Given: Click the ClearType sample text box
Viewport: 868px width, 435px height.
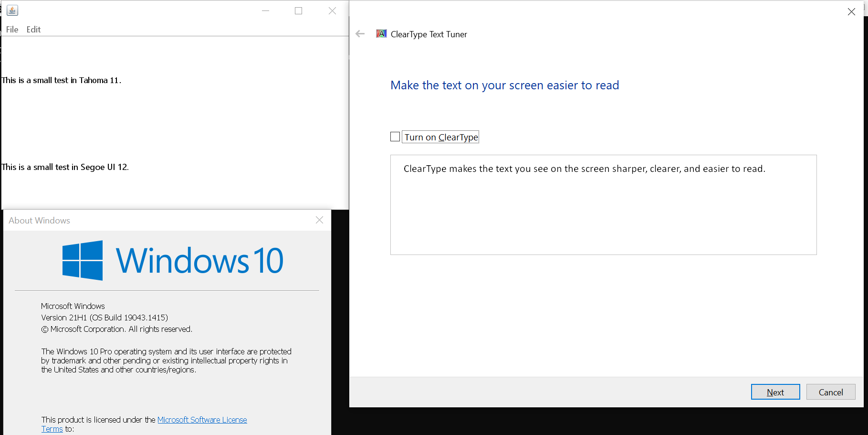Looking at the screenshot, I should pos(603,205).
